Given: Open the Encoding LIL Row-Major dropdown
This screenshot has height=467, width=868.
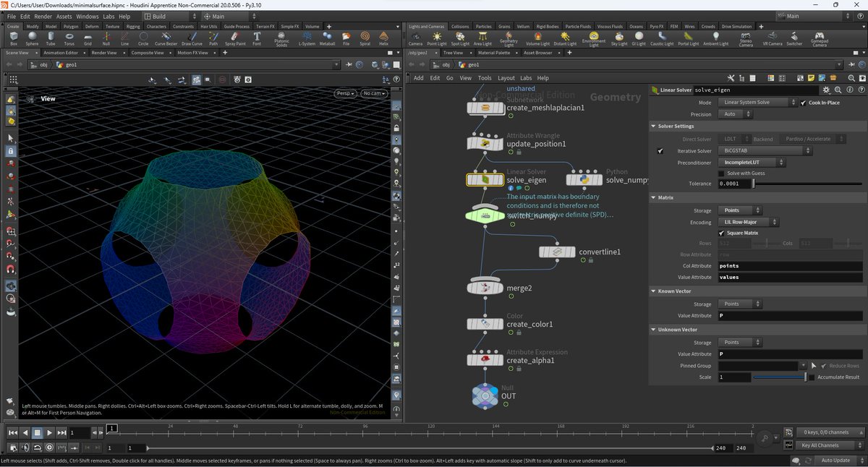Looking at the screenshot, I should click(749, 222).
